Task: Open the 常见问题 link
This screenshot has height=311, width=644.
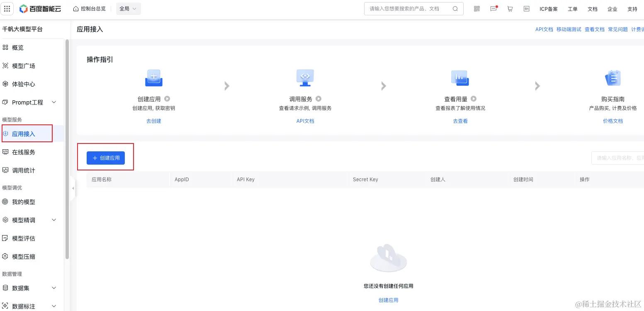Action: pos(618,29)
